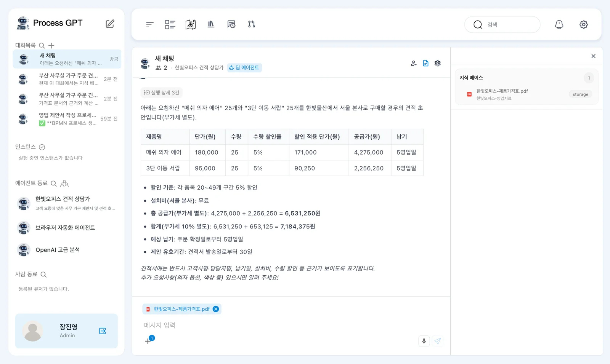
Task: Search the conversation list via the magnifier icon
Action: (42, 45)
